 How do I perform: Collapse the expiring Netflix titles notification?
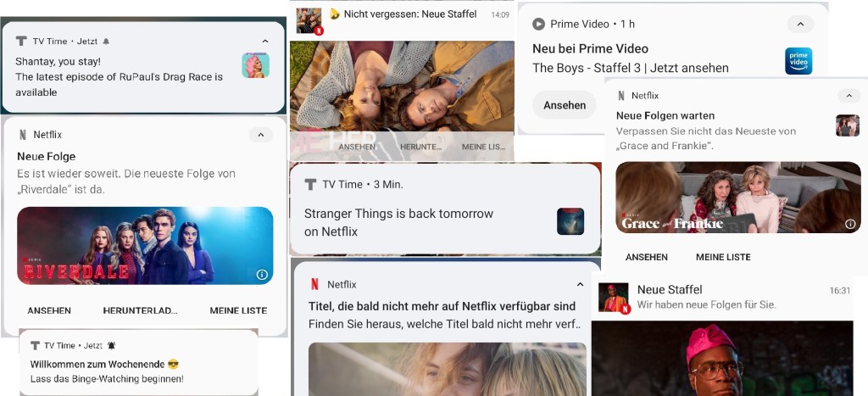click(x=580, y=284)
